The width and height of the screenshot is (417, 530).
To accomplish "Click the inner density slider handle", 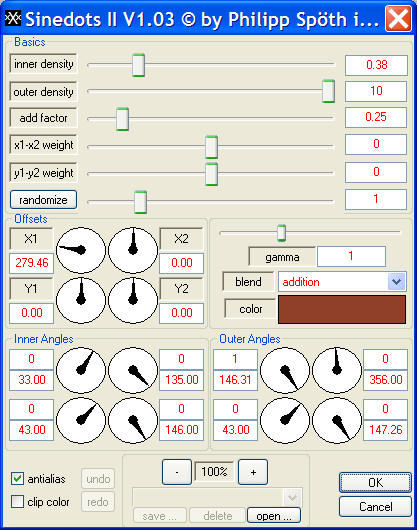I will [139, 65].
